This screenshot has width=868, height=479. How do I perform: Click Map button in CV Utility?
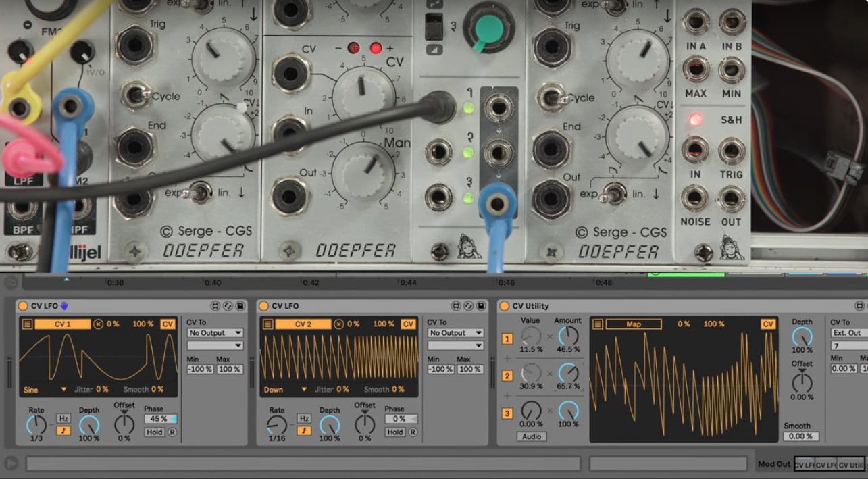(634, 324)
